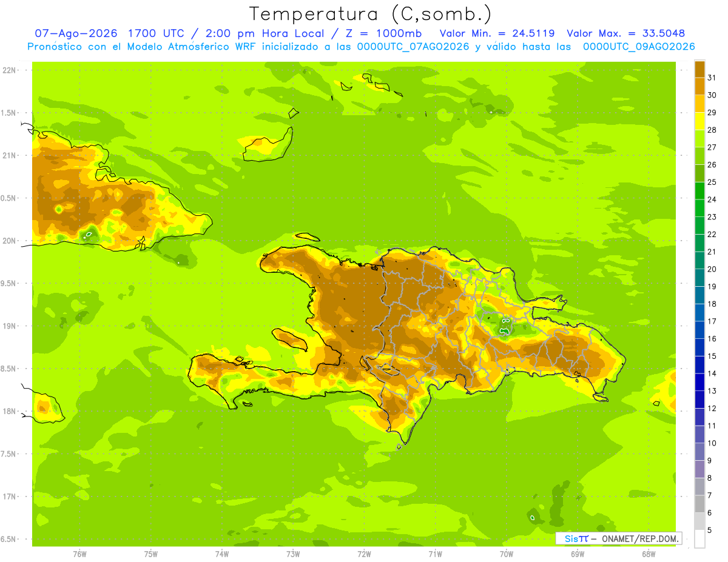Click the '70W' longitude axis label
The width and height of the screenshot is (728, 562).
click(x=507, y=554)
